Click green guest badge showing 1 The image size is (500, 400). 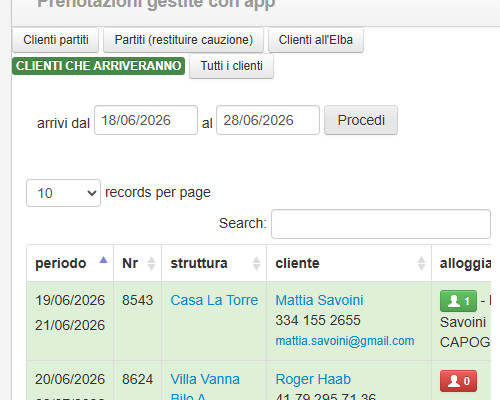coord(458,301)
